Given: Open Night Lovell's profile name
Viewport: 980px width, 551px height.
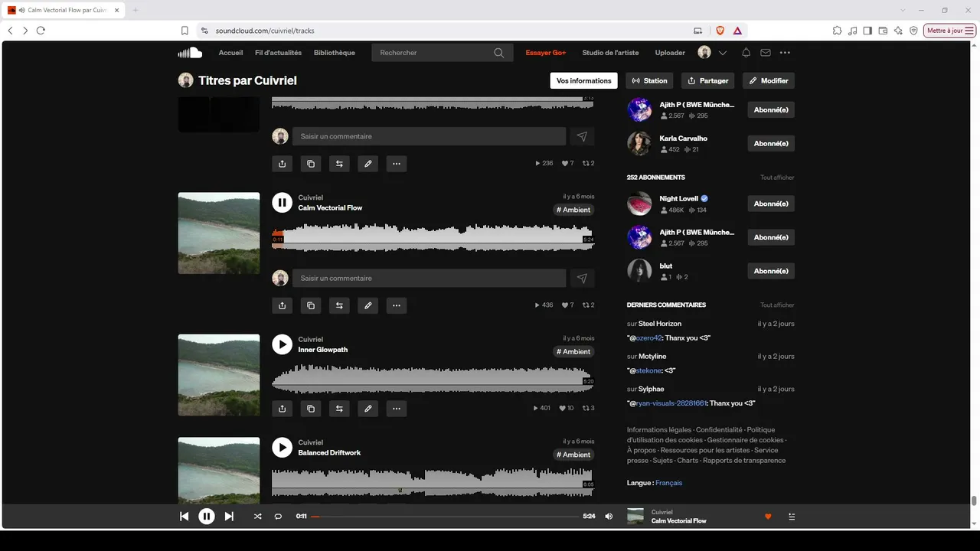Looking at the screenshot, I should 679,198.
